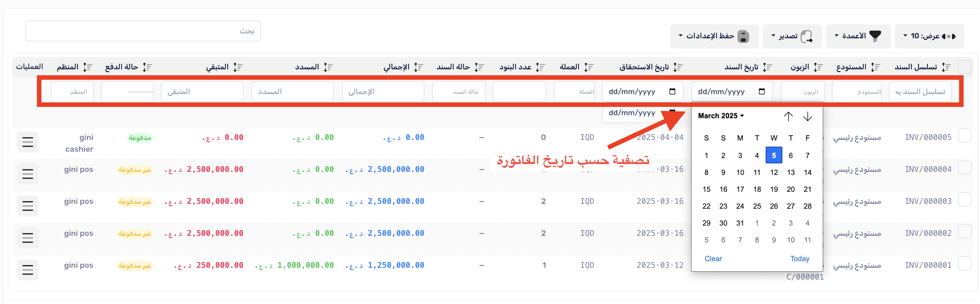Go to next month with down arrow
980x304 pixels.
coord(807,116)
